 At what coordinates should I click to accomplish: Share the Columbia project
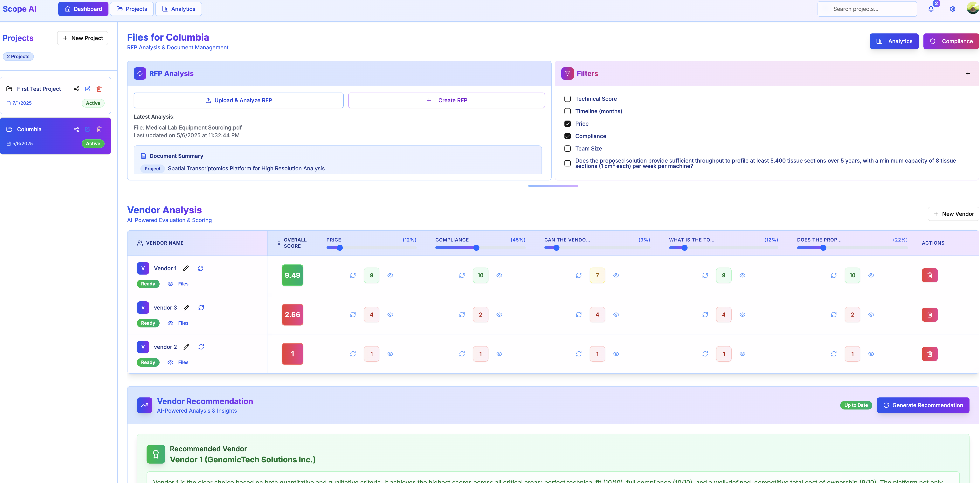(76, 129)
